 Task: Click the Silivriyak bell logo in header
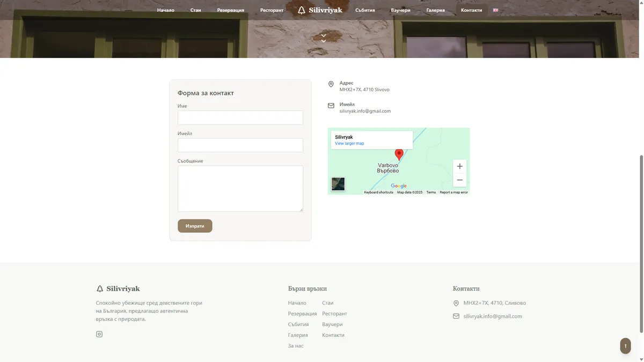(320, 10)
